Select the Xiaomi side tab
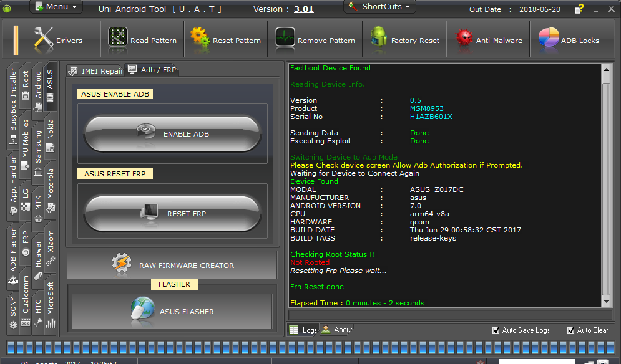The height and width of the screenshot is (364, 621). coord(51,246)
